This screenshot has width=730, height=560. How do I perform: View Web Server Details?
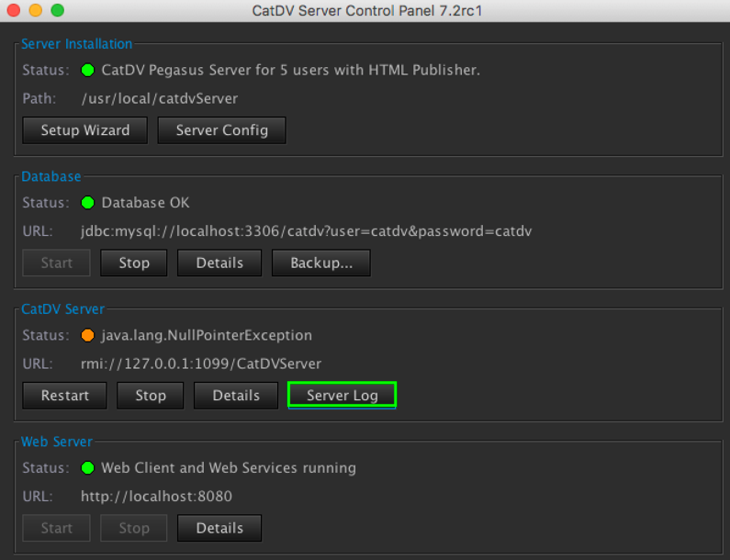point(219,529)
